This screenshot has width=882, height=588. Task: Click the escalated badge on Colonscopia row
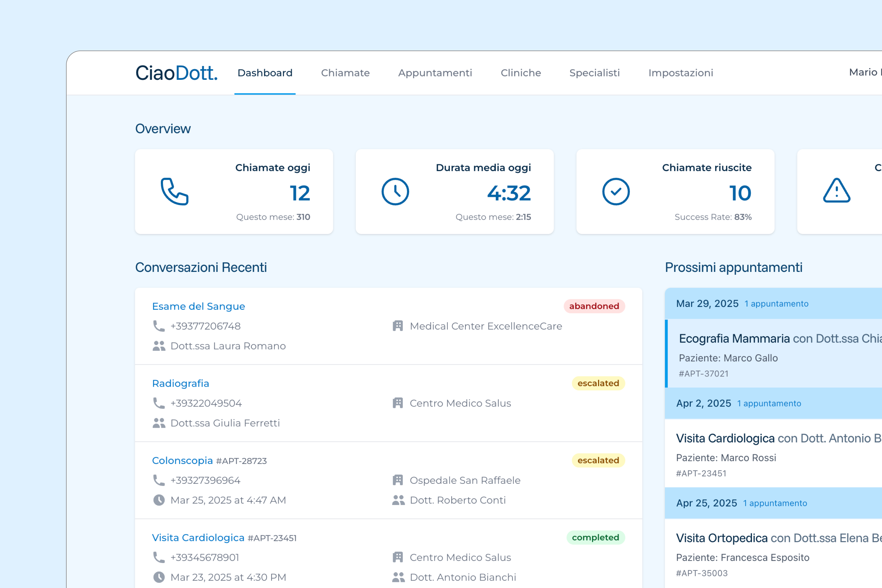click(x=598, y=460)
